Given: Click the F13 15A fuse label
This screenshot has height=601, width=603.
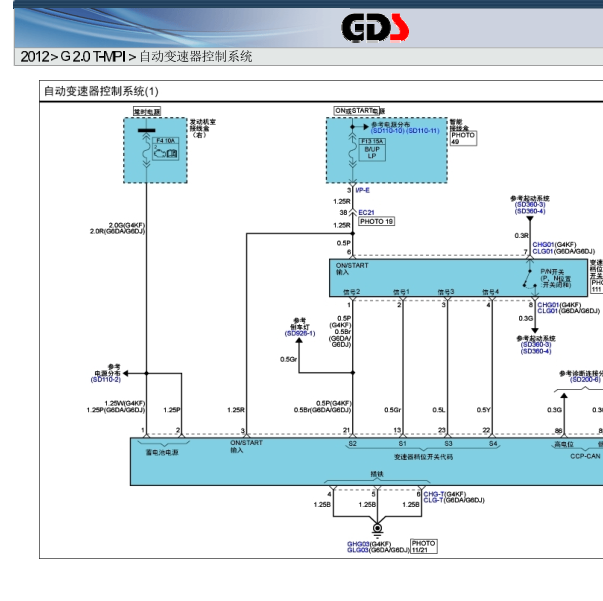Looking at the screenshot, I should pyautogui.click(x=372, y=142).
